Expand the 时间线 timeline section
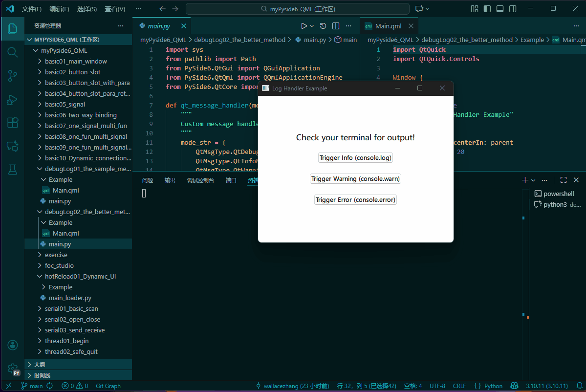586x392 pixels. click(x=79, y=375)
